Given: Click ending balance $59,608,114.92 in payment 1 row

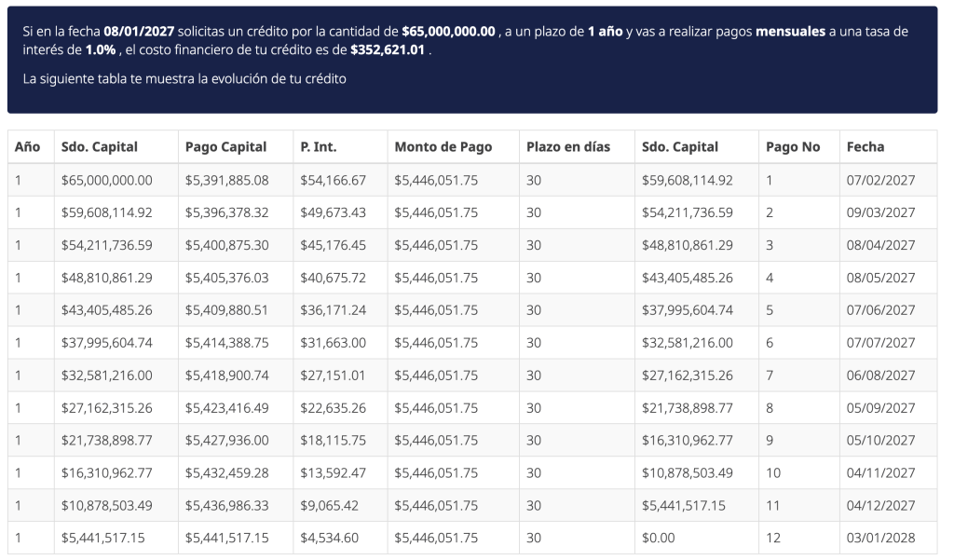Looking at the screenshot, I should point(687,180).
